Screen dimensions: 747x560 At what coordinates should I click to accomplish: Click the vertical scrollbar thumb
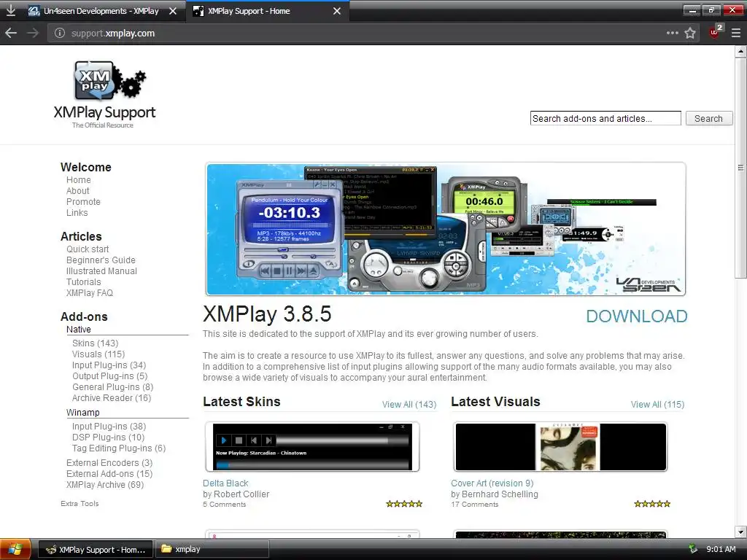pos(741,167)
